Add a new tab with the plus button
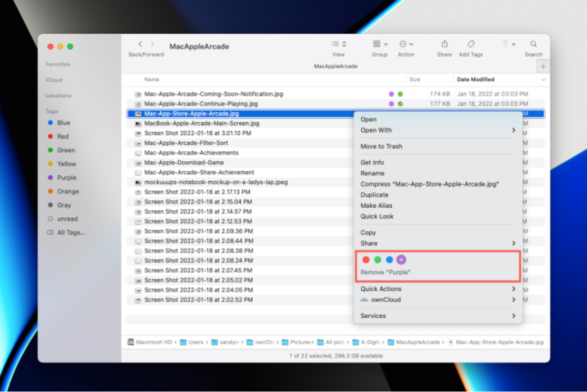 (543, 67)
